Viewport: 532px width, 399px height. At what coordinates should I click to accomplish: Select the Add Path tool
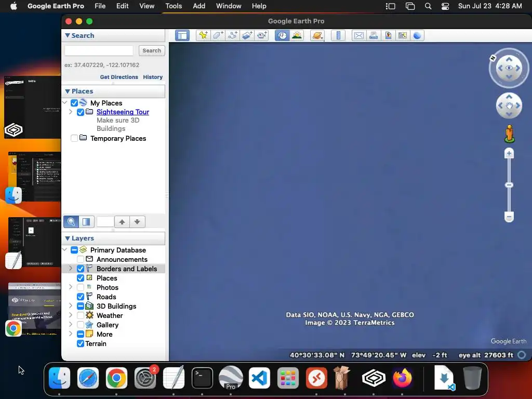232,35
